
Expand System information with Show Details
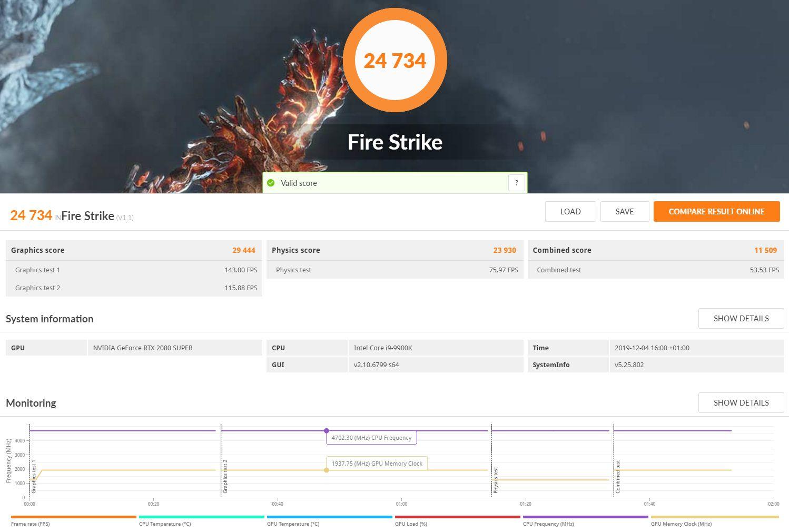(x=741, y=319)
